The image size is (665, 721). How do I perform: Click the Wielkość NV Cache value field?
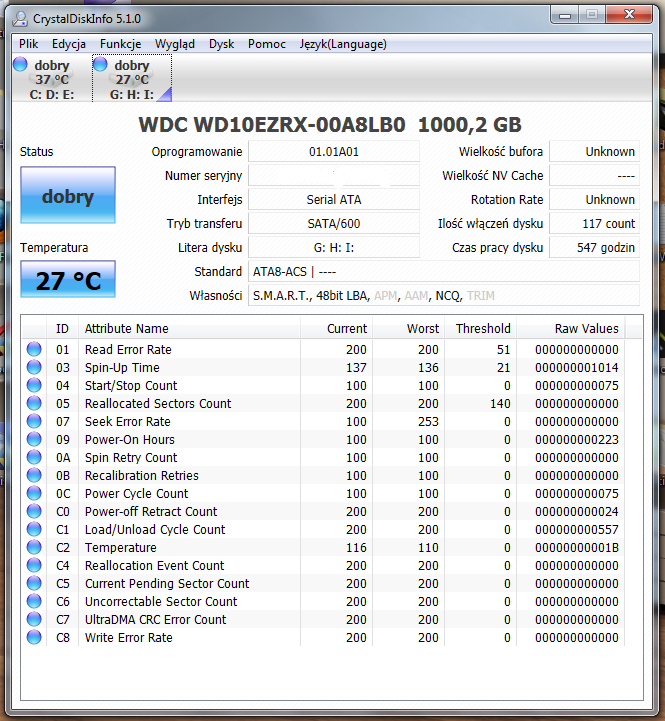(x=595, y=176)
